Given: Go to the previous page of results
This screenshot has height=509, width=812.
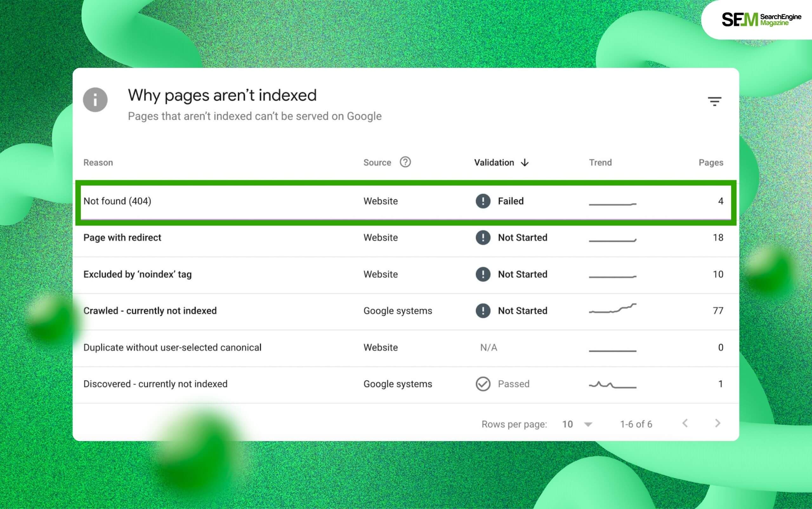Looking at the screenshot, I should pyautogui.click(x=685, y=423).
